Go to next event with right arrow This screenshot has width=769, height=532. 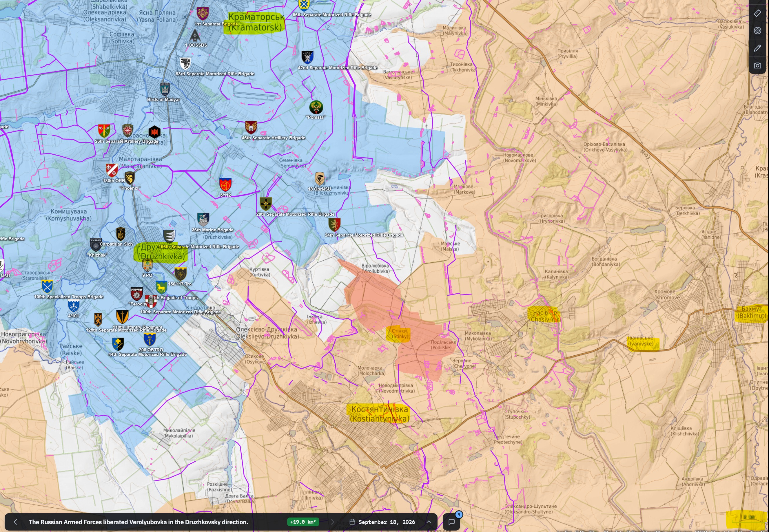coord(332,522)
